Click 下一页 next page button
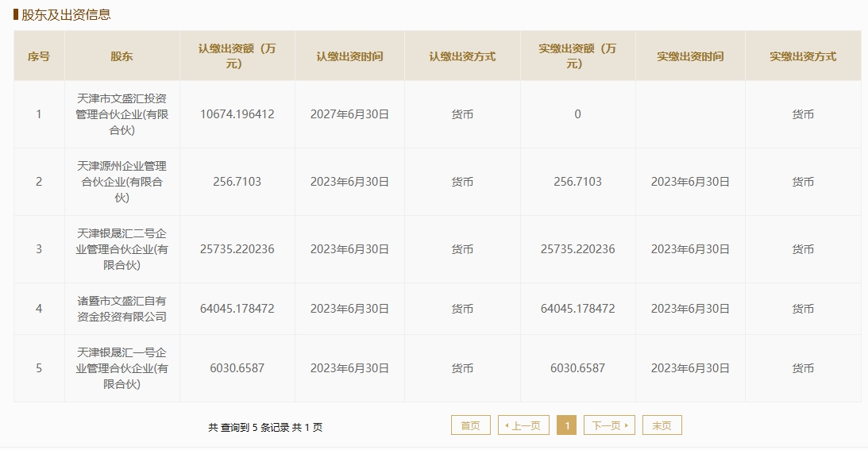 click(609, 425)
